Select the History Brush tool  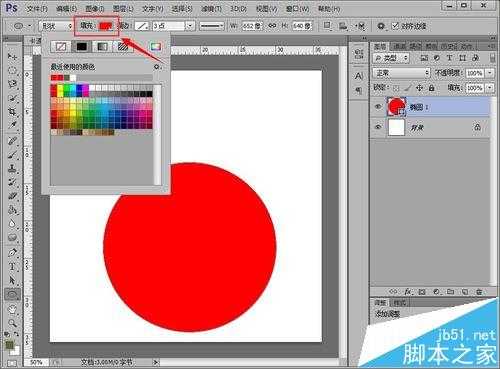point(12,182)
